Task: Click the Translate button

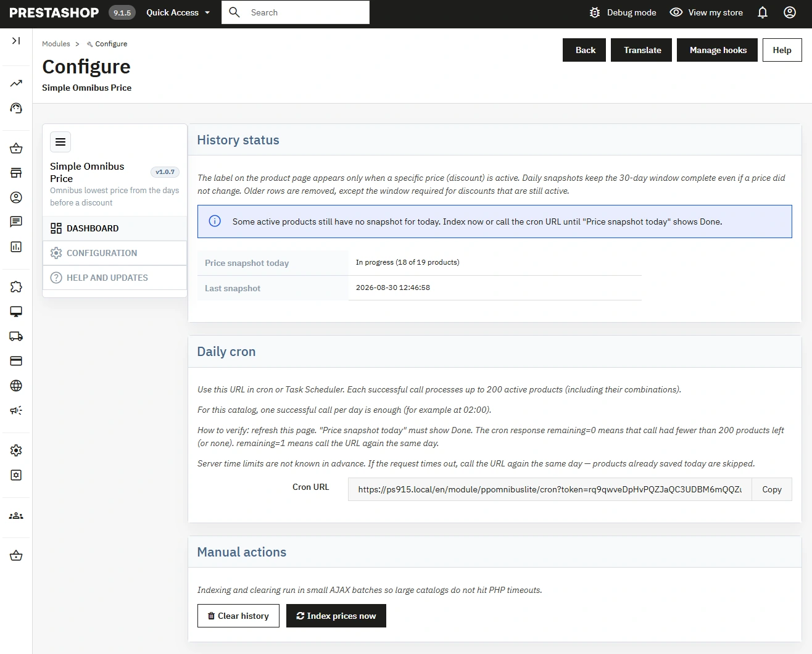Action: pos(641,50)
